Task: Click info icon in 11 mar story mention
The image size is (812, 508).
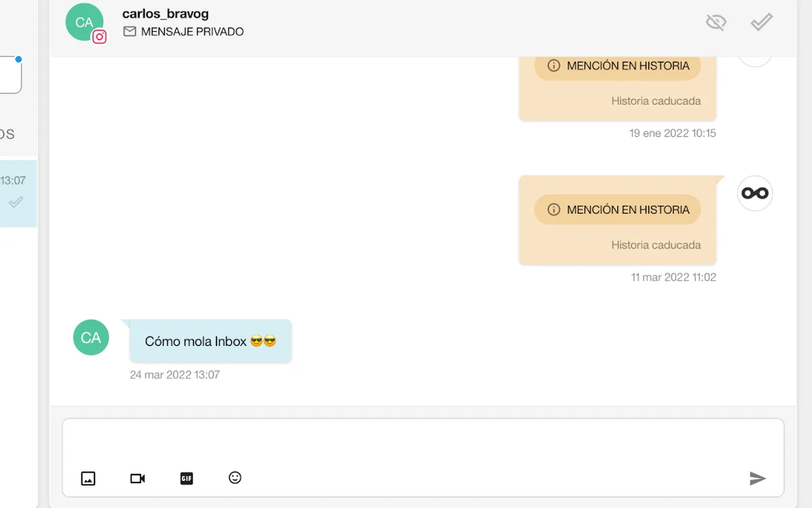Action: pos(554,209)
